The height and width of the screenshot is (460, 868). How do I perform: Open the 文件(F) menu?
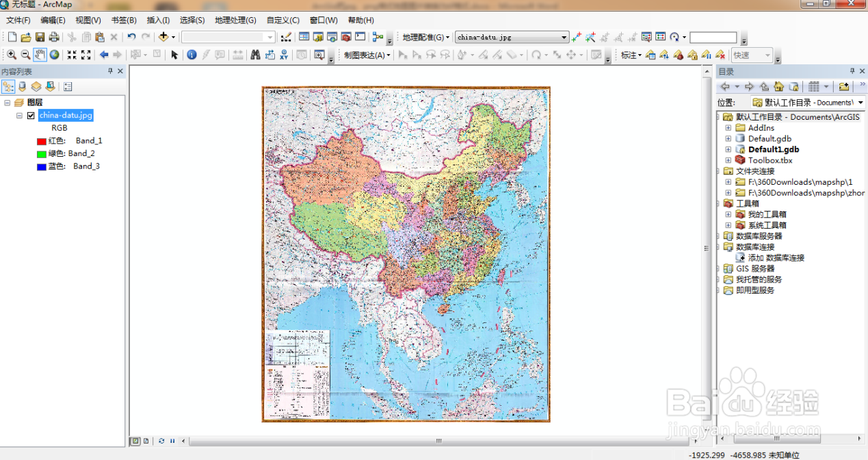coord(18,21)
